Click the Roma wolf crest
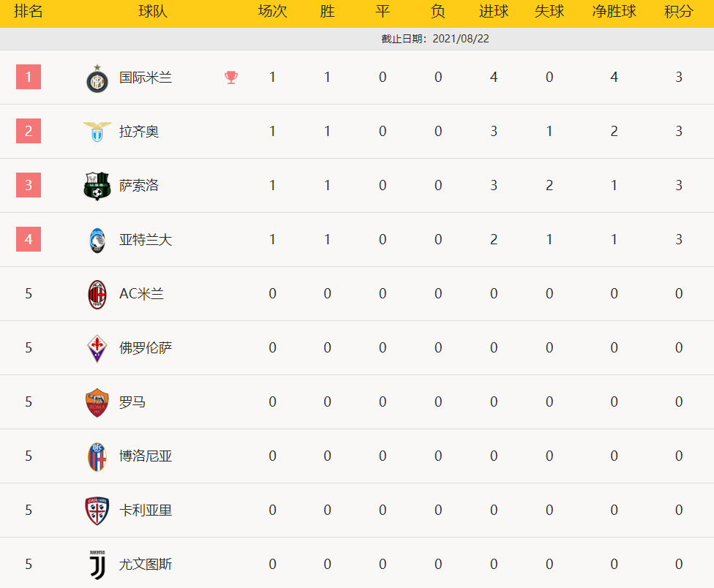Image resolution: width=714 pixels, height=588 pixels. coord(97,402)
